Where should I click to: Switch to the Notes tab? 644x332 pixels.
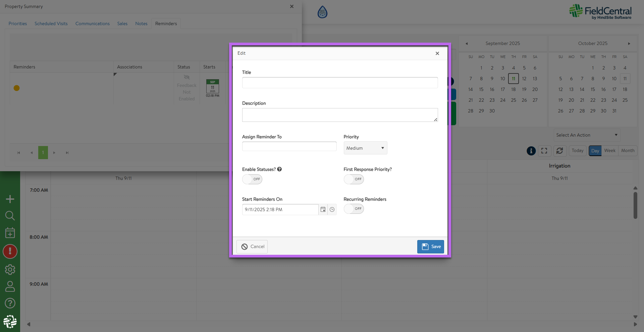141,23
